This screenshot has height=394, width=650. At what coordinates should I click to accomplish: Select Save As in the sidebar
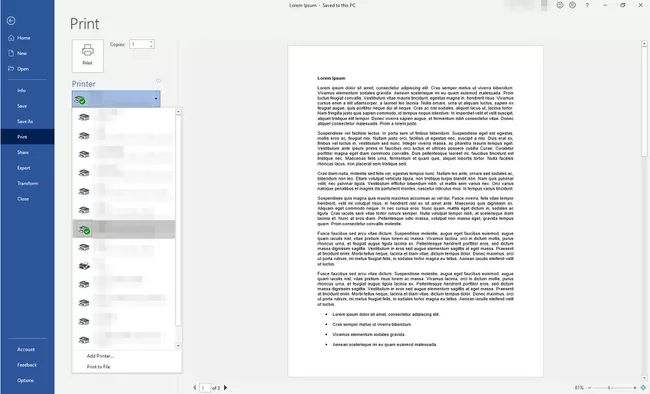point(27,122)
